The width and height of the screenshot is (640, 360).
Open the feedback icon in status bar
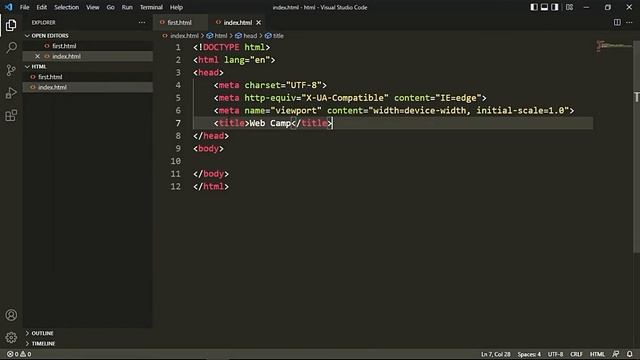616,354
